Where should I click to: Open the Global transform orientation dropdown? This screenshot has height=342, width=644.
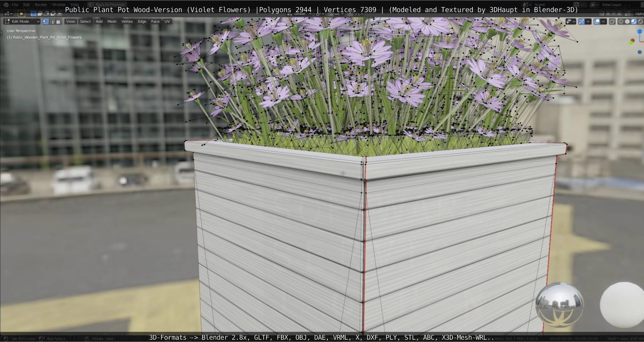299,14
